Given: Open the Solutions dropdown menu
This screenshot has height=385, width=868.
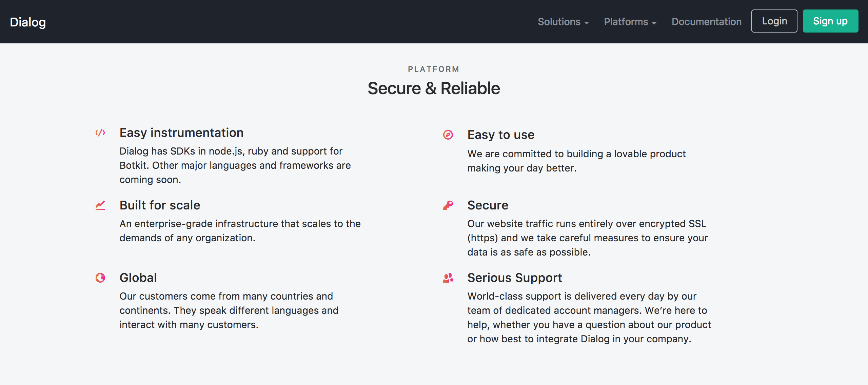Looking at the screenshot, I should point(563,22).
